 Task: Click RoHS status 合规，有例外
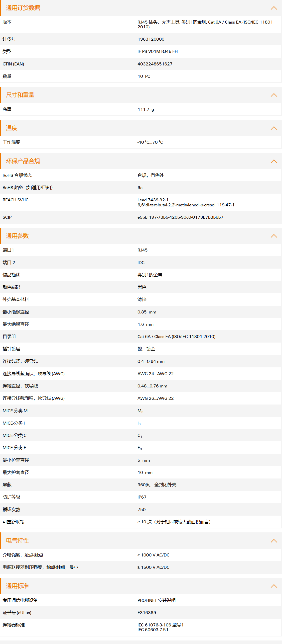click(x=151, y=175)
